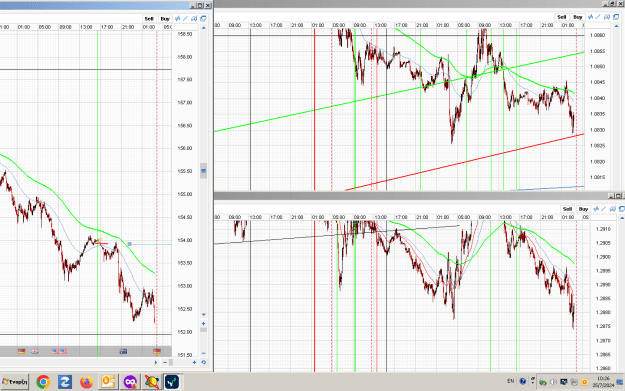Image resolution: width=625 pixels, height=391 pixels.
Task: Open the planet icon application in the taskbar
Action: [151, 382]
